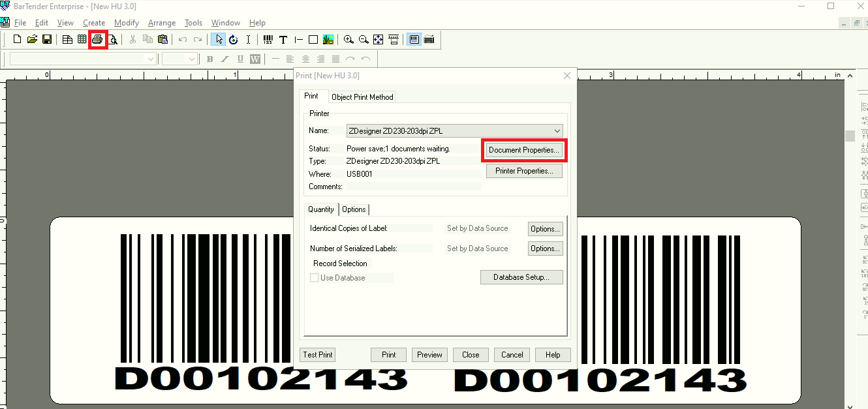868x409 pixels.
Task: Click the database grid toolbar icon
Action: click(x=82, y=40)
